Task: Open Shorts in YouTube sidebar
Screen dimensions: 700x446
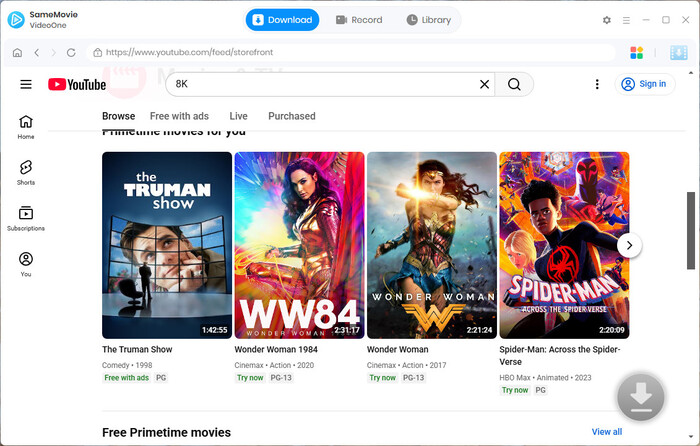Action: (x=26, y=173)
